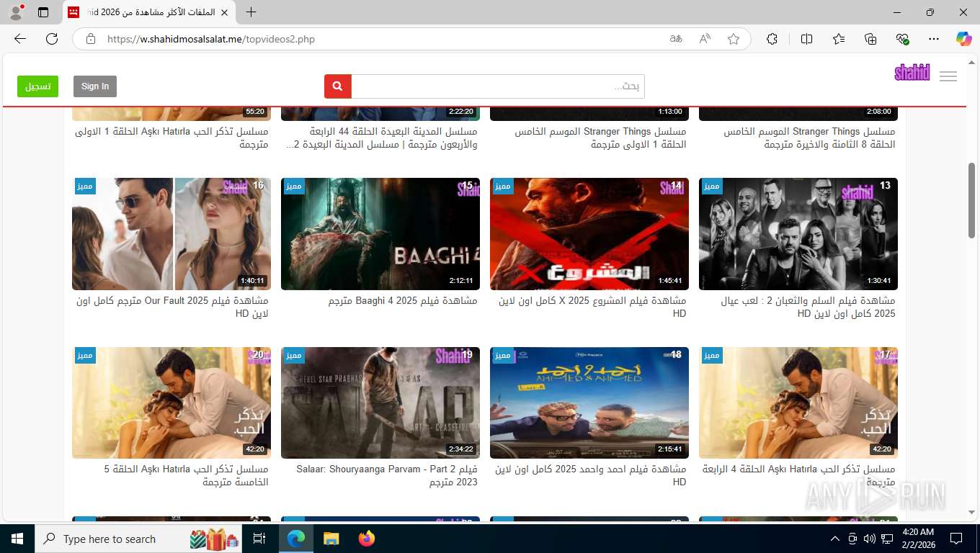The image size is (980, 553).
Task: Click the Sign In button
Action: pyautogui.click(x=95, y=86)
